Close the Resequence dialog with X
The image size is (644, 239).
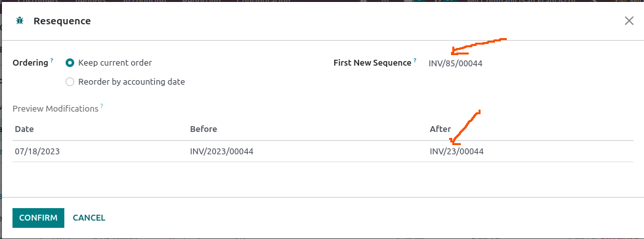[x=629, y=21]
